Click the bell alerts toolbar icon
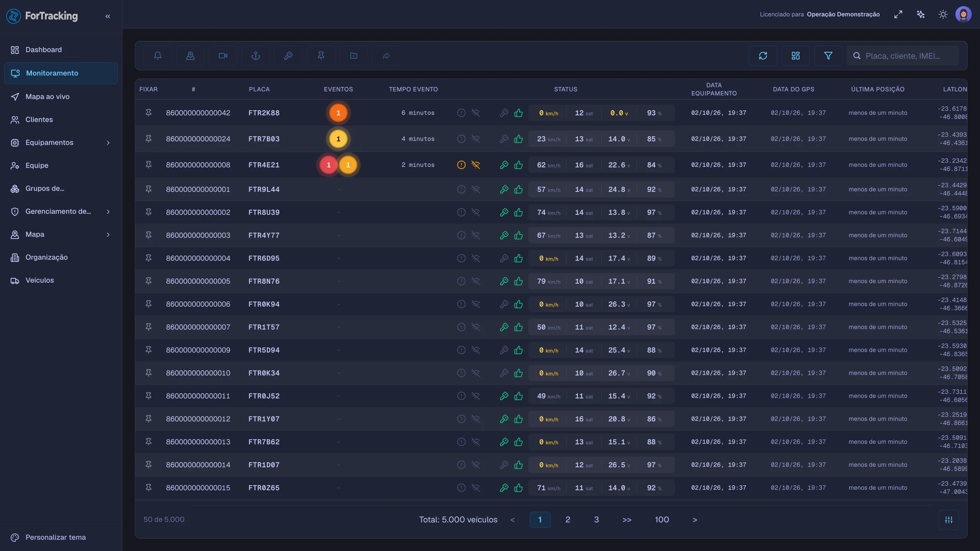Image resolution: width=980 pixels, height=551 pixels. pyautogui.click(x=158, y=56)
